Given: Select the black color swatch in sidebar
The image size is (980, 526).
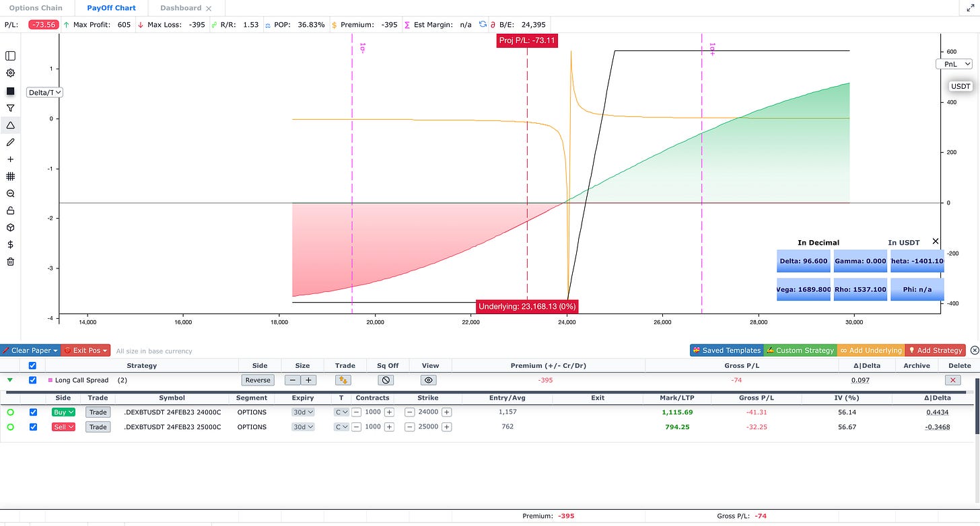Looking at the screenshot, I should coord(10,91).
